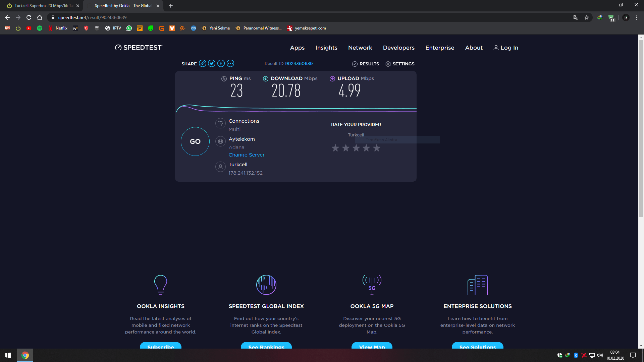The height and width of the screenshot is (362, 644).
Task: Bookmark this page with star icon
Action: tap(587, 17)
